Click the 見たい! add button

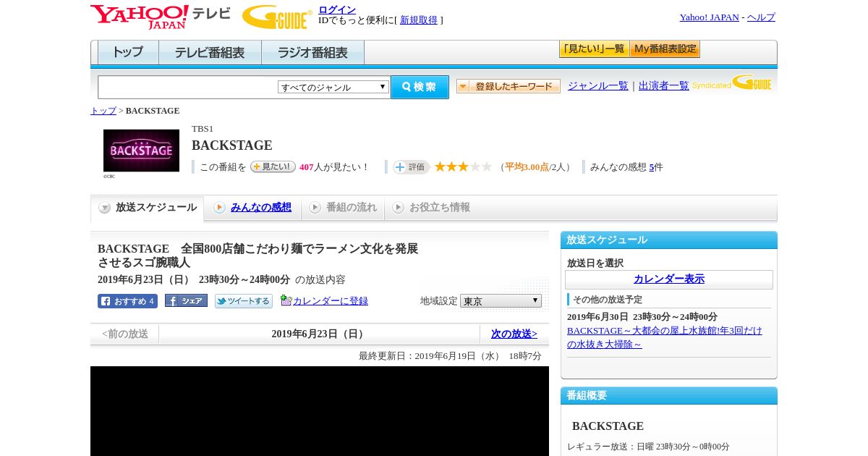coord(273,166)
